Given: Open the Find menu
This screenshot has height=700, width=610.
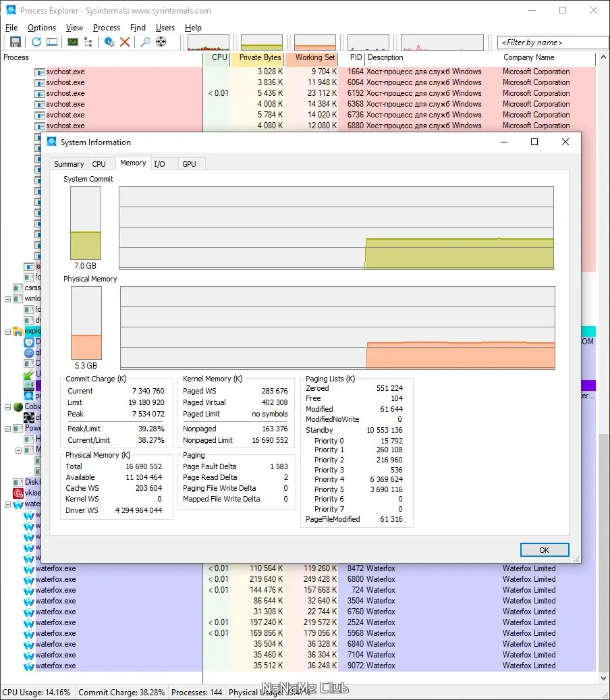Looking at the screenshot, I should coord(138,27).
